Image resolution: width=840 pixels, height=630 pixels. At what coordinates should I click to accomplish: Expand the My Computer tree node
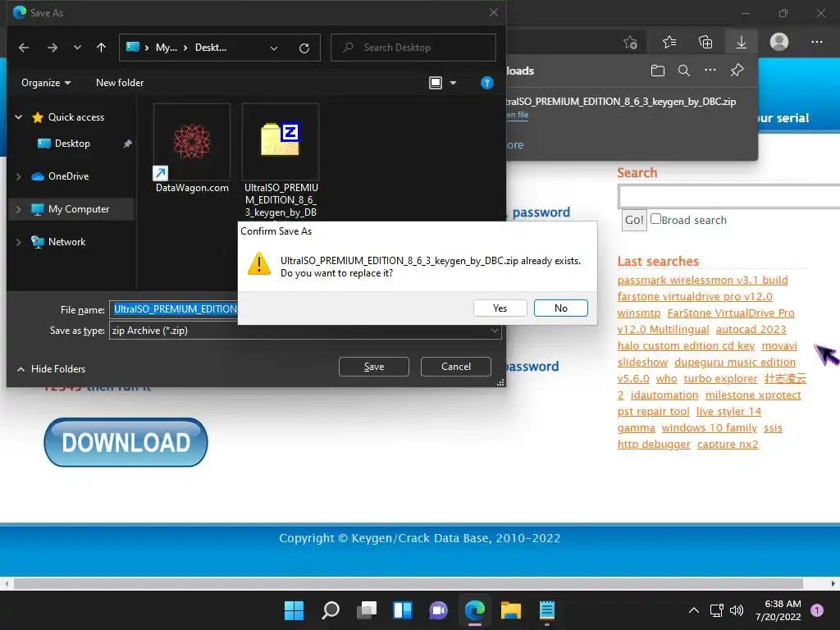coord(18,209)
